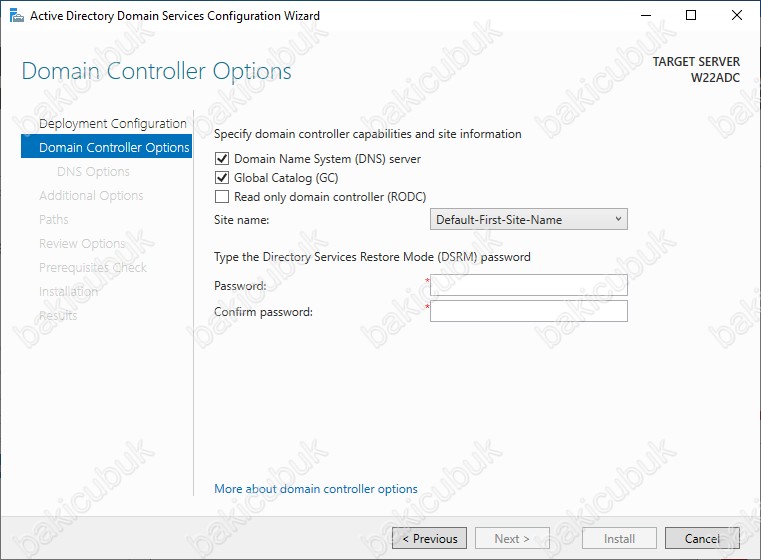Minimize the wizard window
Image resolution: width=761 pixels, height=560 pixels.
[646, 16]
